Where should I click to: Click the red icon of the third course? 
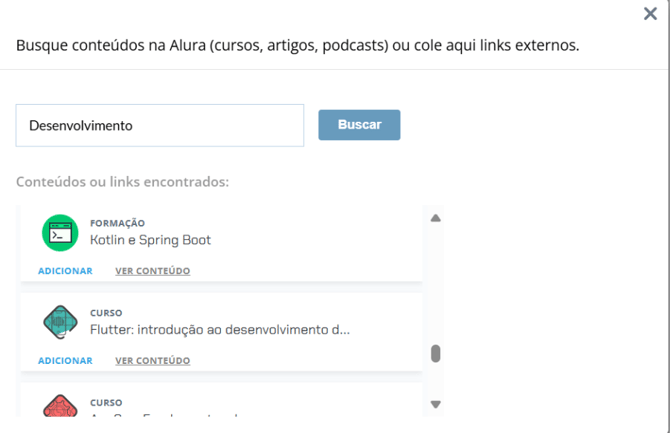point(60,407)
